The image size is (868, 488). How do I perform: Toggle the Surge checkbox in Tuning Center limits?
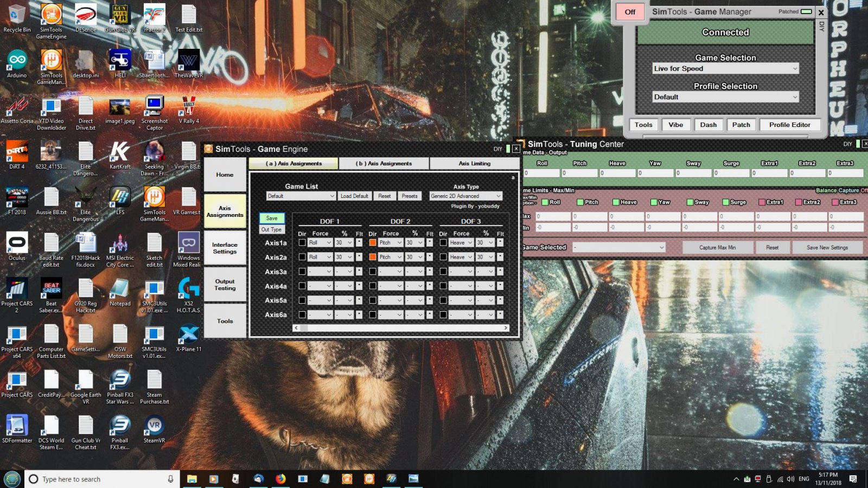click(x=725, y=202)
